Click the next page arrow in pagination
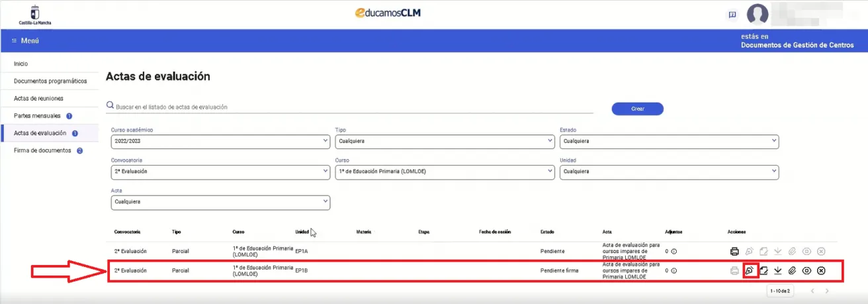This screenshot has height=304, width=868. click(826, 291)
